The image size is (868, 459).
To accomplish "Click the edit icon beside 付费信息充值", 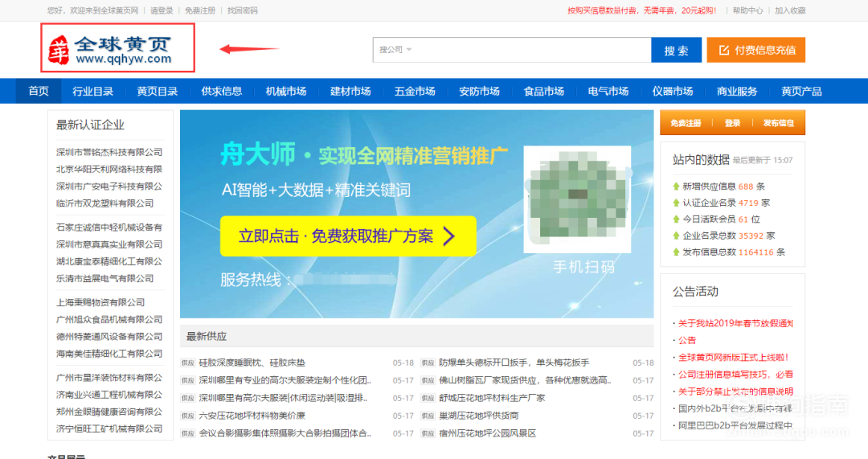I will [723, 50].
